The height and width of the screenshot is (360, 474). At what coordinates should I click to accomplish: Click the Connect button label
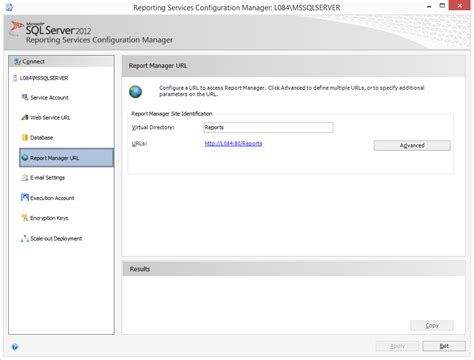pyautogui.click(x=34, y=61)
